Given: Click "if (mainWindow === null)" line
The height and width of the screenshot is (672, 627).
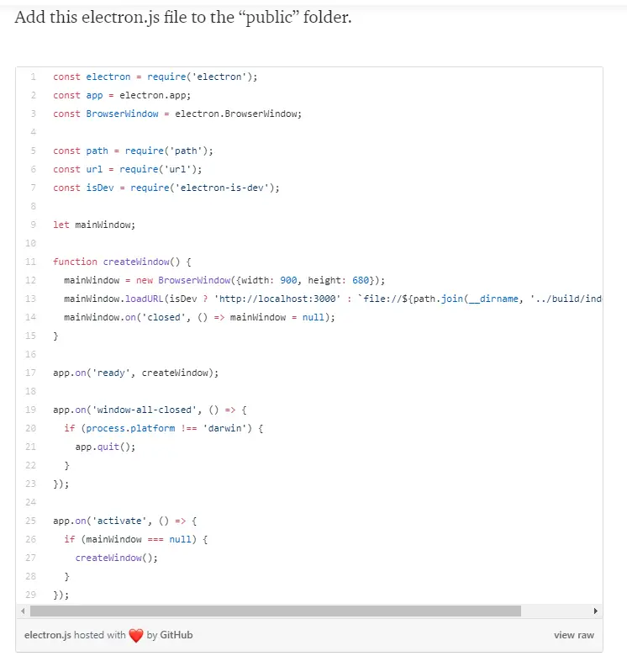Looking at the screenshot, I should 136,539.
